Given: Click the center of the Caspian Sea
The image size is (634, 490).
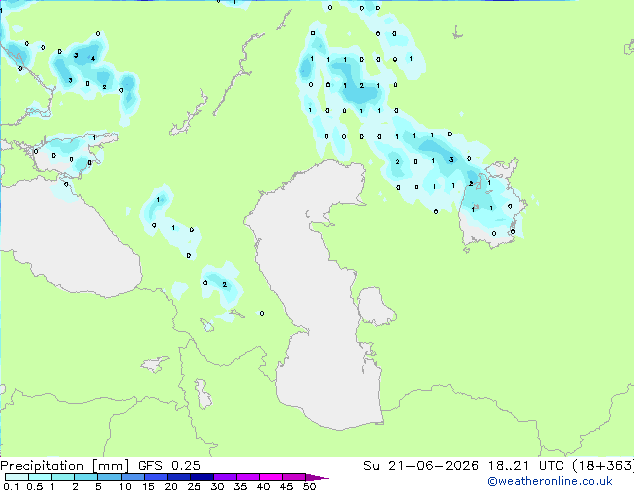Looking at the screenshot, I should pos(319,291).
